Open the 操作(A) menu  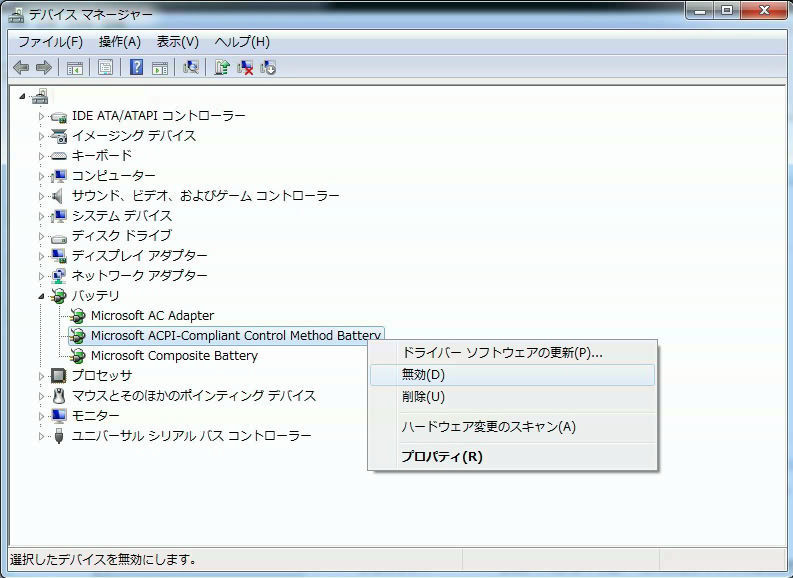click(120, 41)
